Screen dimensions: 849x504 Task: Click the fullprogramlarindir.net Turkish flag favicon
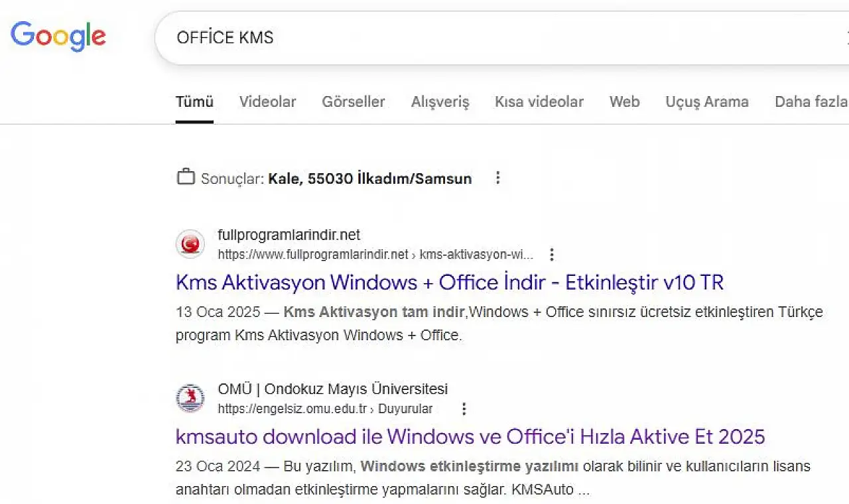(x=190, y=245)
